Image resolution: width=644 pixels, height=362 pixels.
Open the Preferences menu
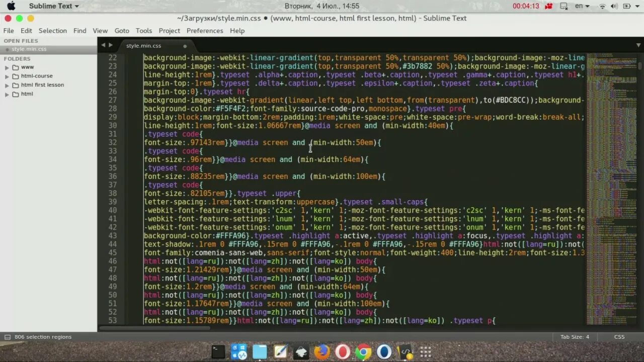point(205,31)
